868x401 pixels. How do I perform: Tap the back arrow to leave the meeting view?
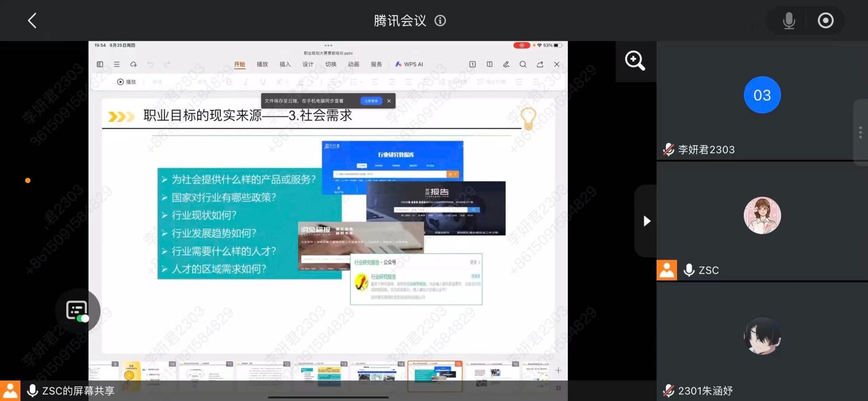click(32, 20)
